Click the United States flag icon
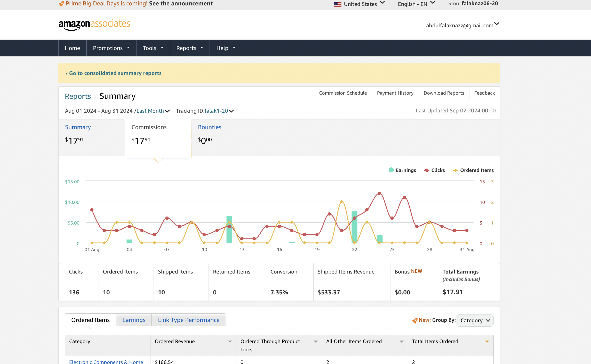This screenshot has height=364, width=591. [338, 4]
